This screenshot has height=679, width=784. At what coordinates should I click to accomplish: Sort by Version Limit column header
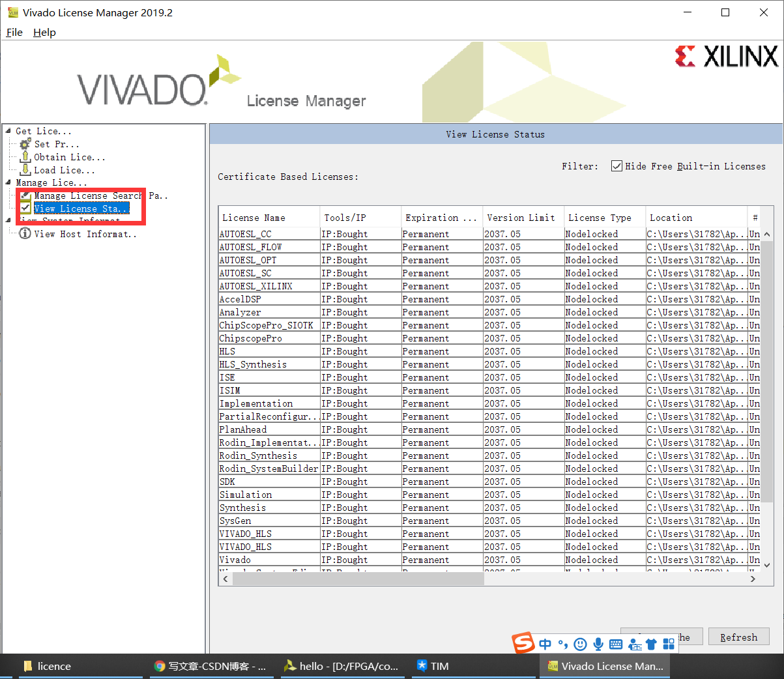pos(523,218)
